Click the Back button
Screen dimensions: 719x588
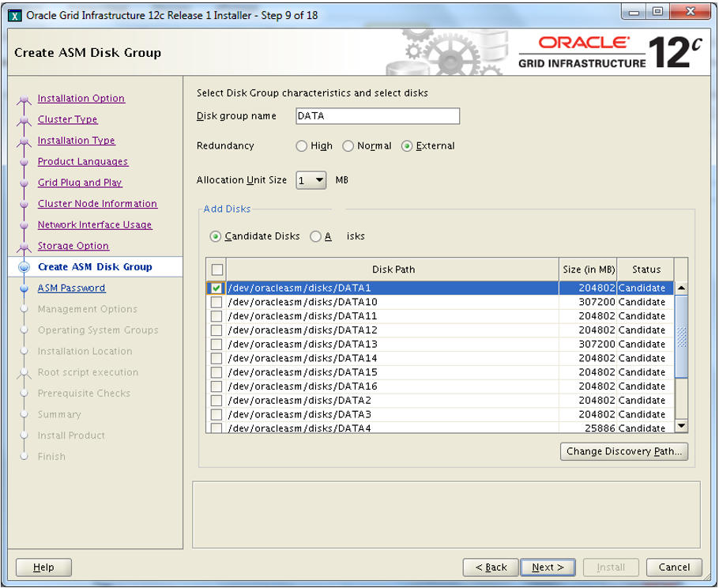click(x=491, y=567)
